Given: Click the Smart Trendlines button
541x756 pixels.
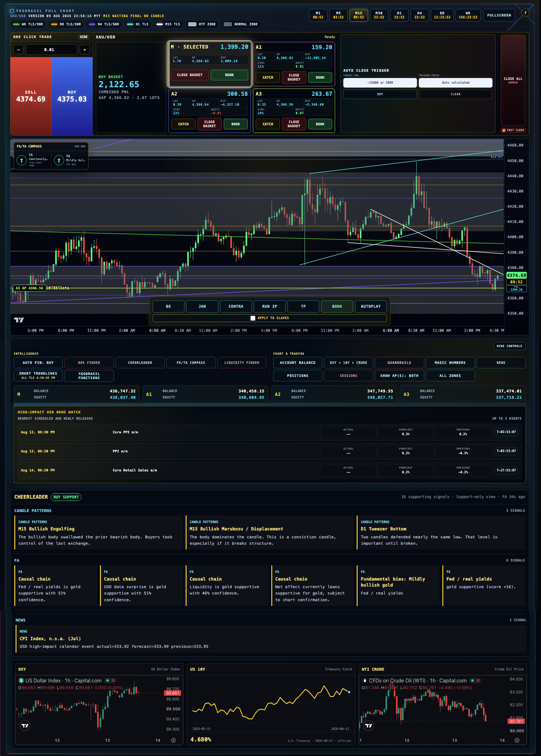Looking at the screenshot, I should pyautogui.click(x=38, y=376).
